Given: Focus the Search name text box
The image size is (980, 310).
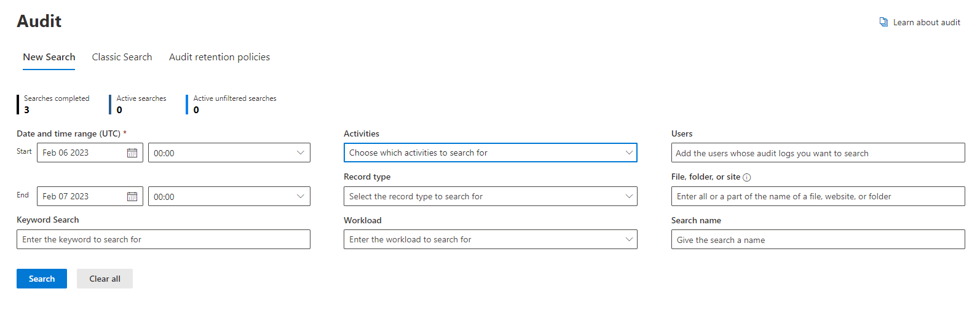Looking at the screenshot, I should tap(818, 239).
